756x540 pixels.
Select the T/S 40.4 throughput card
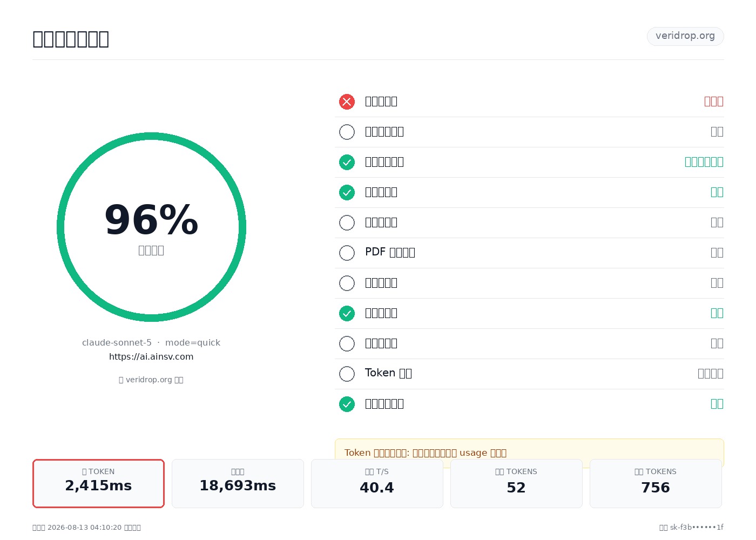tap(377, 483)
